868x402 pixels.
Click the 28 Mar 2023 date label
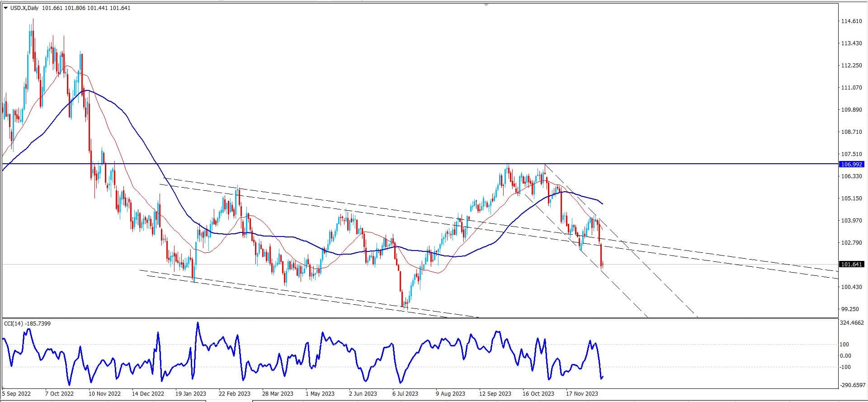coord(278,394)
